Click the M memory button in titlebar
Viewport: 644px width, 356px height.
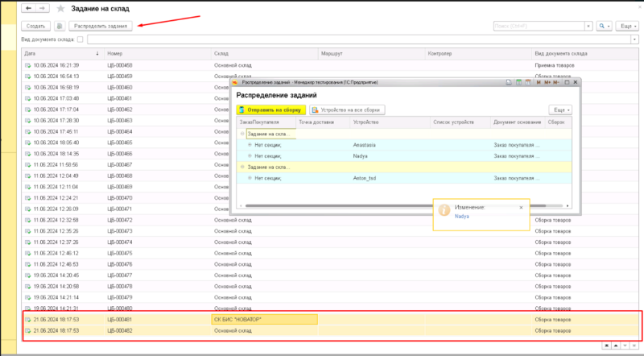click(x=539, y=82)
